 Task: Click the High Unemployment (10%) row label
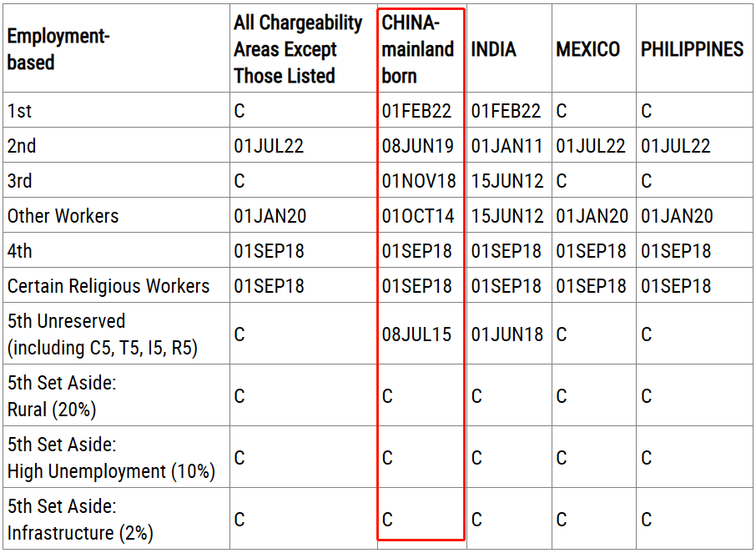tap(111, 471)
